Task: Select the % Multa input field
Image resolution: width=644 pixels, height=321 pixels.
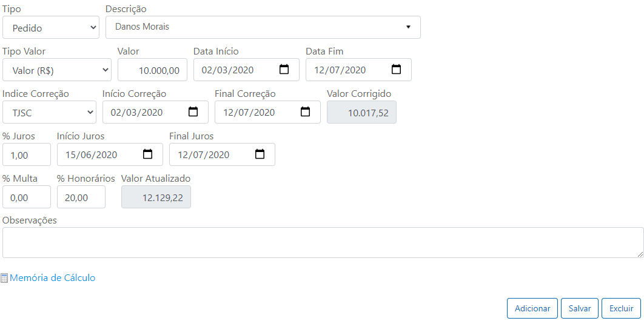Action: [x=27, y=197]
